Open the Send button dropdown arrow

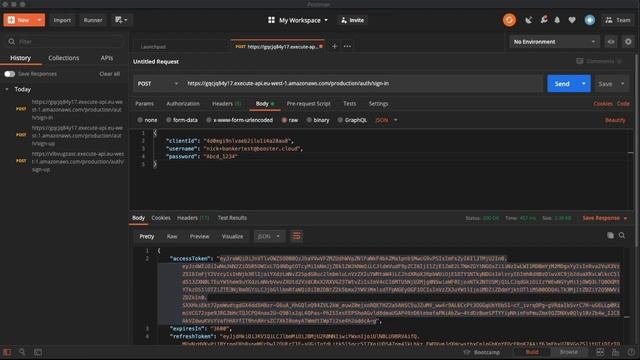584,83
